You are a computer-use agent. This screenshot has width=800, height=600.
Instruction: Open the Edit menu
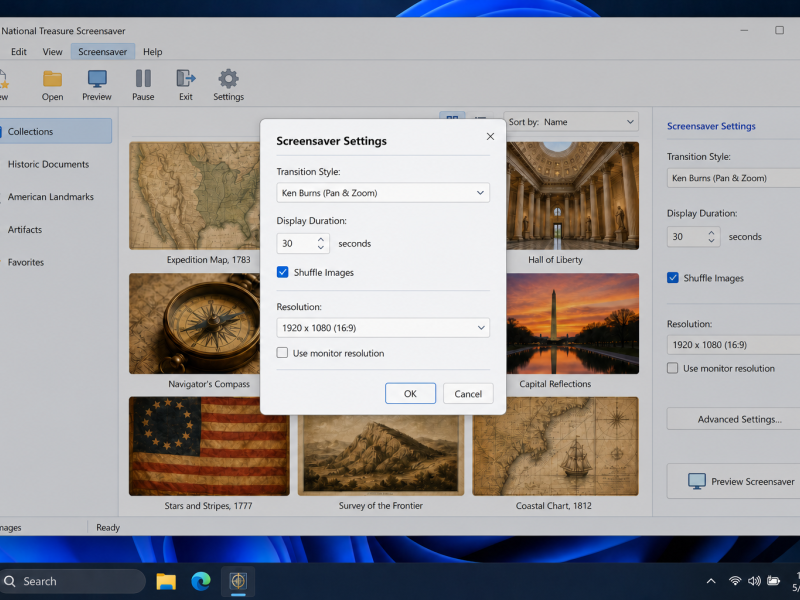19,52
